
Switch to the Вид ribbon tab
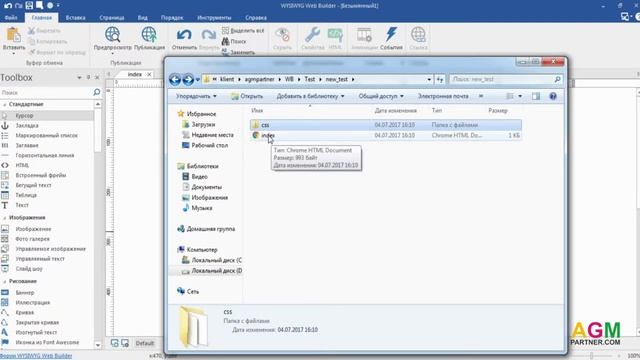[142, 18]
